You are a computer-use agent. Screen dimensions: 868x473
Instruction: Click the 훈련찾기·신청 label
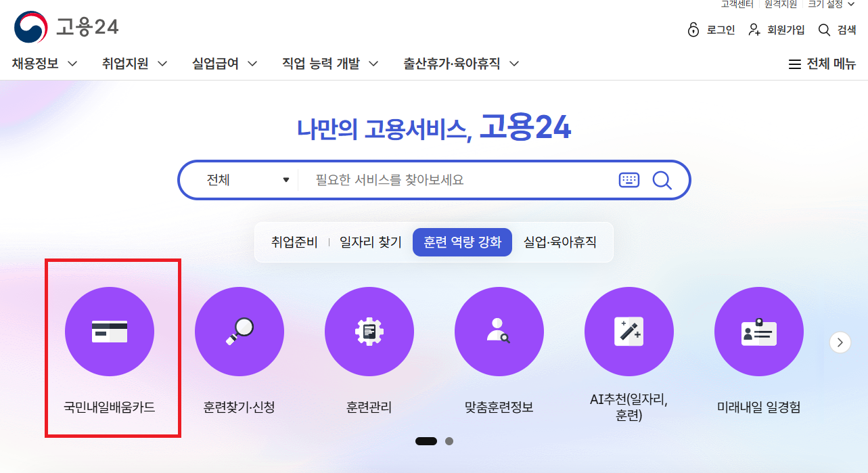[x=239, y=407]
